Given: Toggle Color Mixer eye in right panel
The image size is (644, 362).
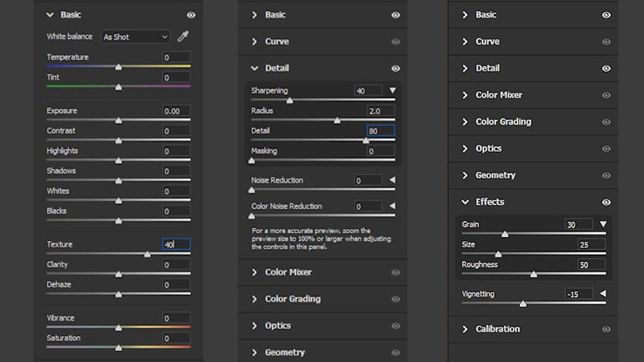Looking at the screenshot, I should click(606, 95).
